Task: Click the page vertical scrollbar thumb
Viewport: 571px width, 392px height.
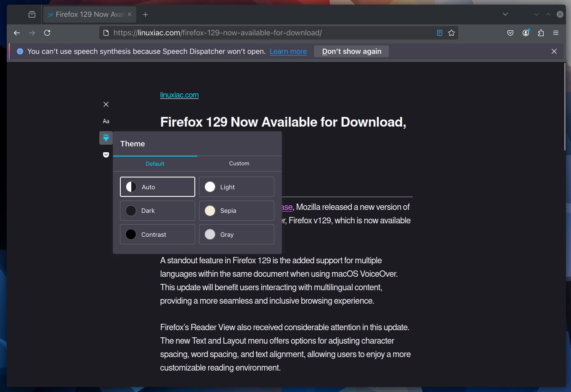Action: click(565, 106)
